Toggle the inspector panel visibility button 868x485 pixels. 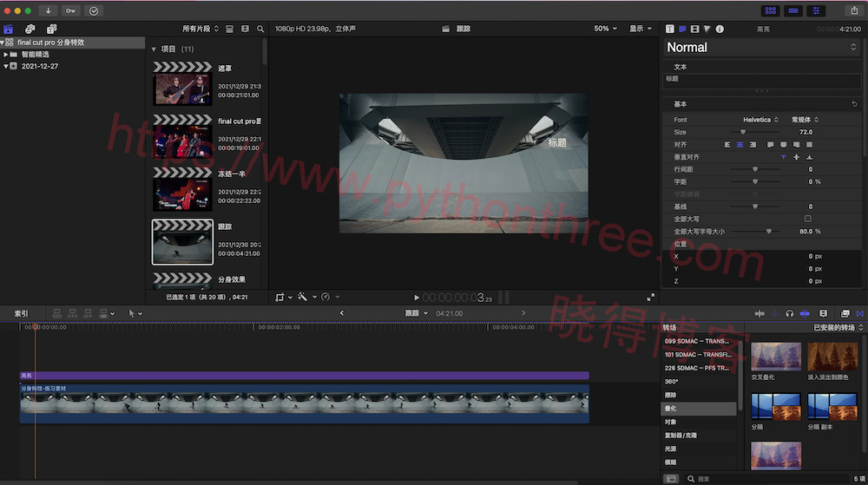click(816, 10)
